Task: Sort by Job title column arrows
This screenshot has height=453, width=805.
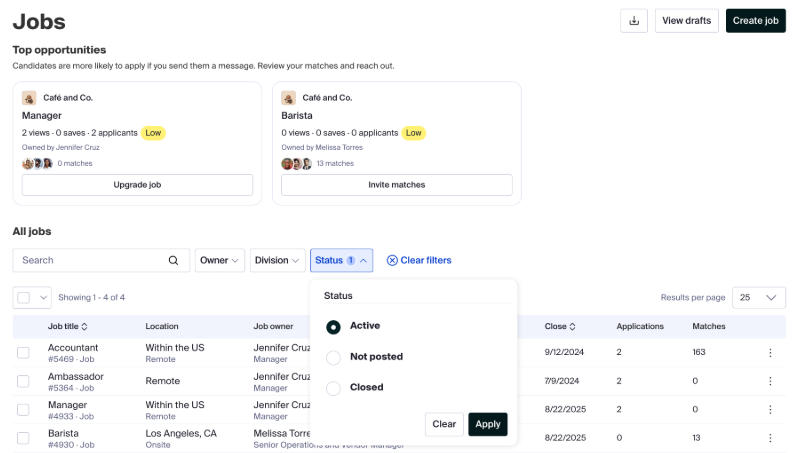Action: (84, 326)
